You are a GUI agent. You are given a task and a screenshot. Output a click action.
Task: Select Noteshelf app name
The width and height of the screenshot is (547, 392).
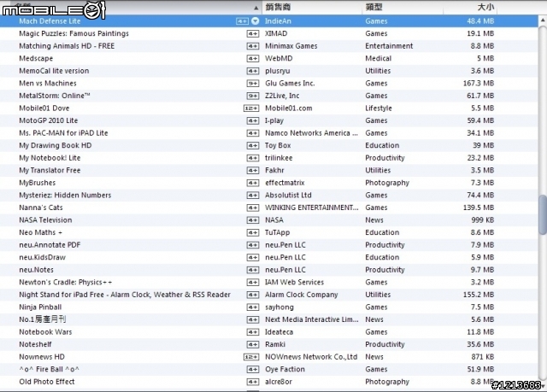[x=35, y=344]
